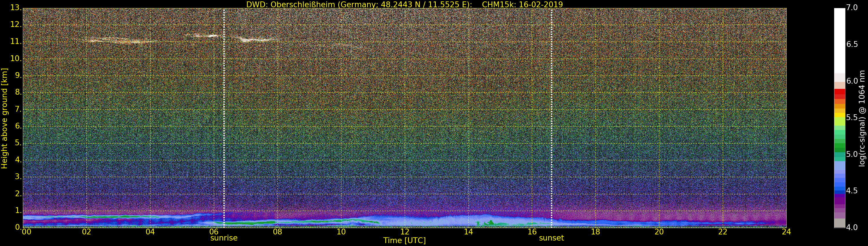Click the 'Height above ground [km]' label

click(x=4, y=118)
